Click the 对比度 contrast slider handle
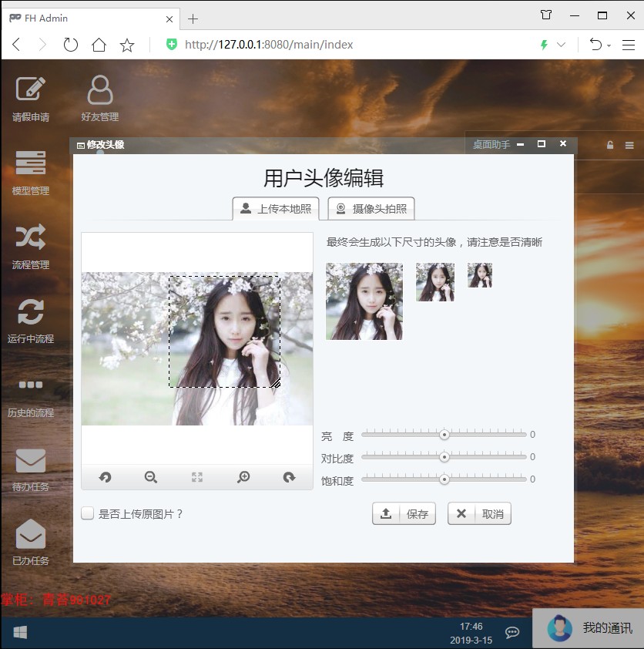Image resolution: width=644 pixels, height=649 pixels. tap(444, 457)
